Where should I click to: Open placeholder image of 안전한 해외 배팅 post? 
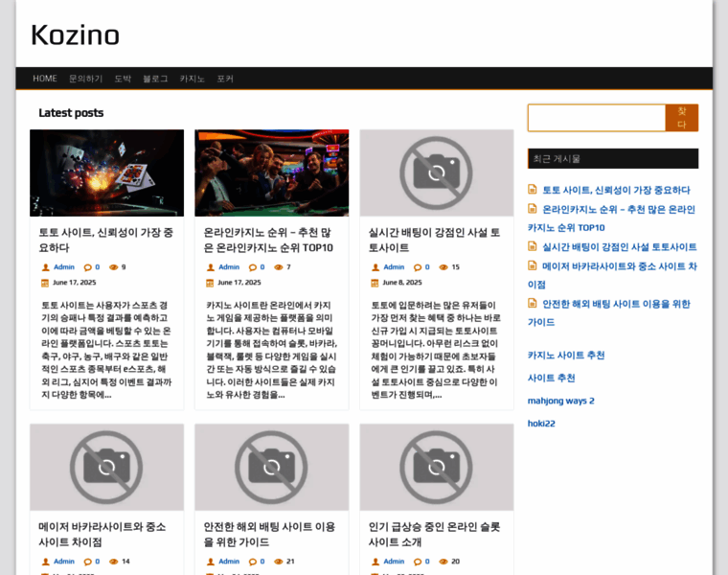(x=272, y=468)
